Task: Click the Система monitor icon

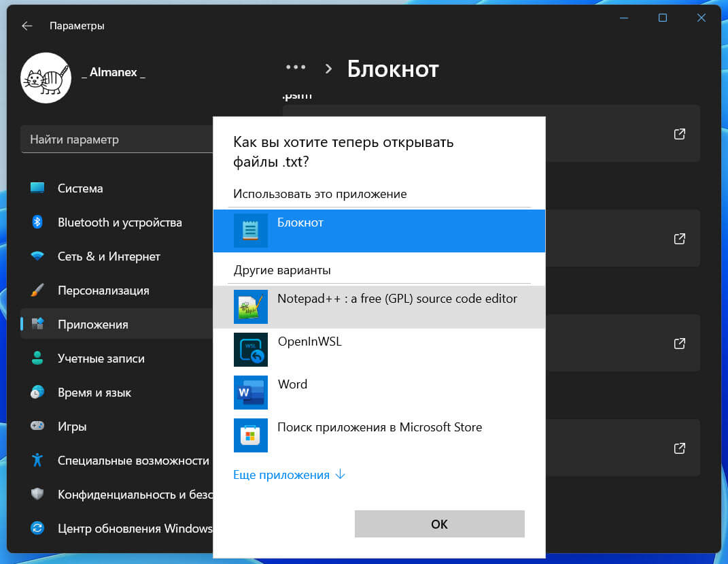Action: [37, 188]
